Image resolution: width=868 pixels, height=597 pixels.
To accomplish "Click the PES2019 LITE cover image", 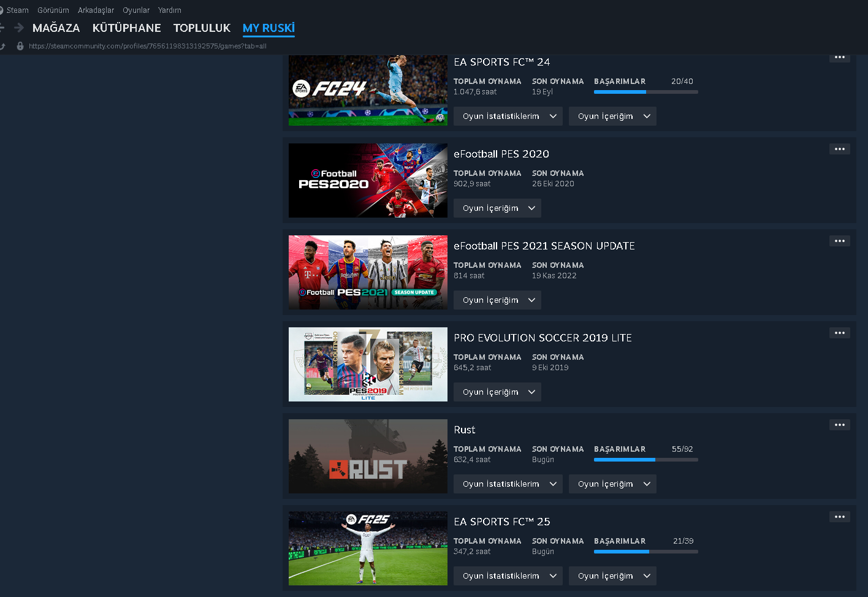I will tap(368, 364).
